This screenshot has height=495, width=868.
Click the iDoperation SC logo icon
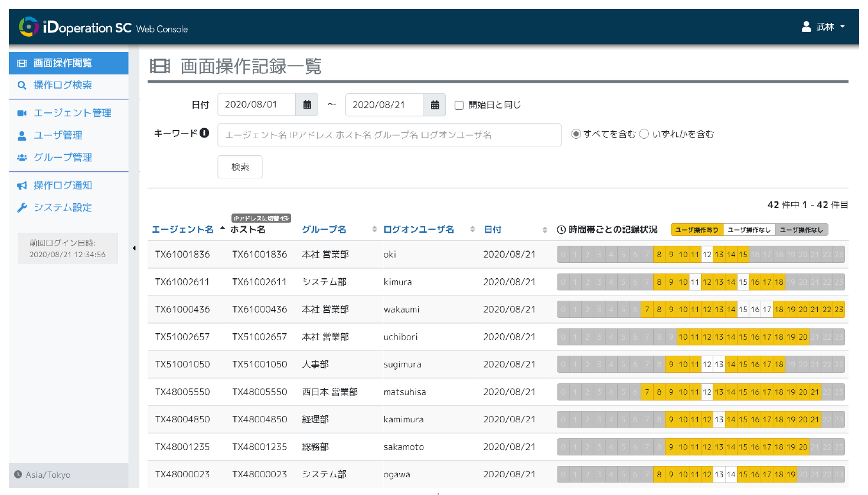coord(28,27)
